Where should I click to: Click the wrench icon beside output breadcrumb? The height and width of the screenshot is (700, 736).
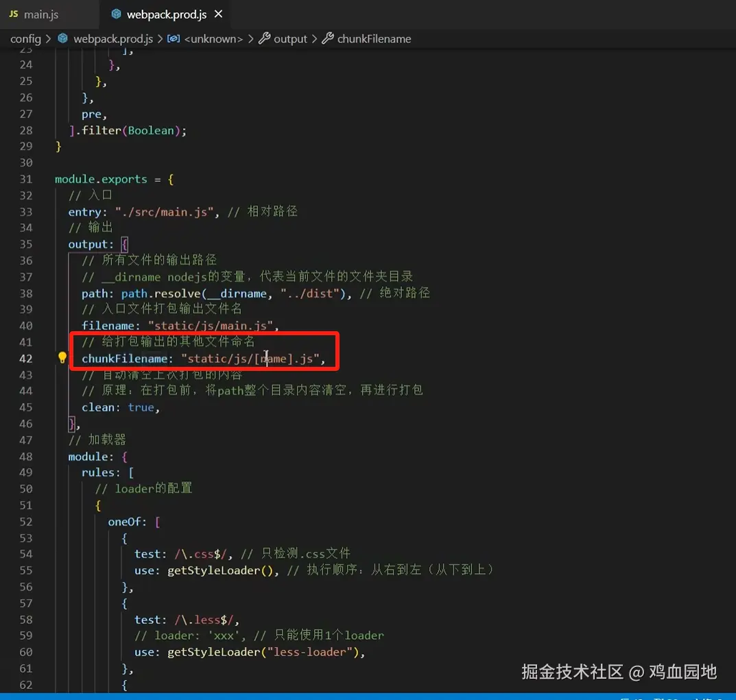click(264, 38)
